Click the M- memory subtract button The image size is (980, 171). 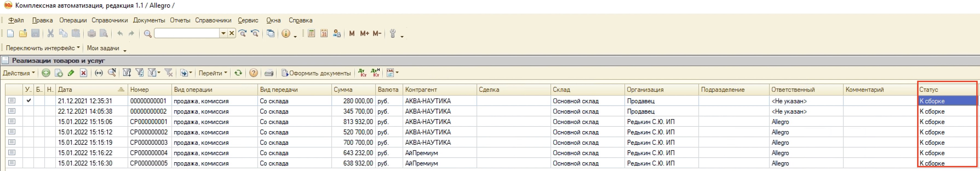tap(377, 34)
